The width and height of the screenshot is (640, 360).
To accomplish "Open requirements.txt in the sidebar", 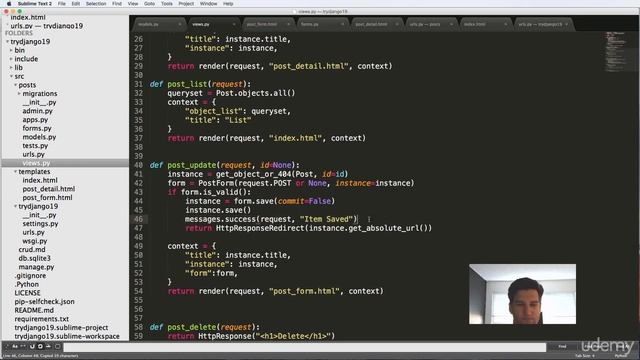I will point(42,319).
